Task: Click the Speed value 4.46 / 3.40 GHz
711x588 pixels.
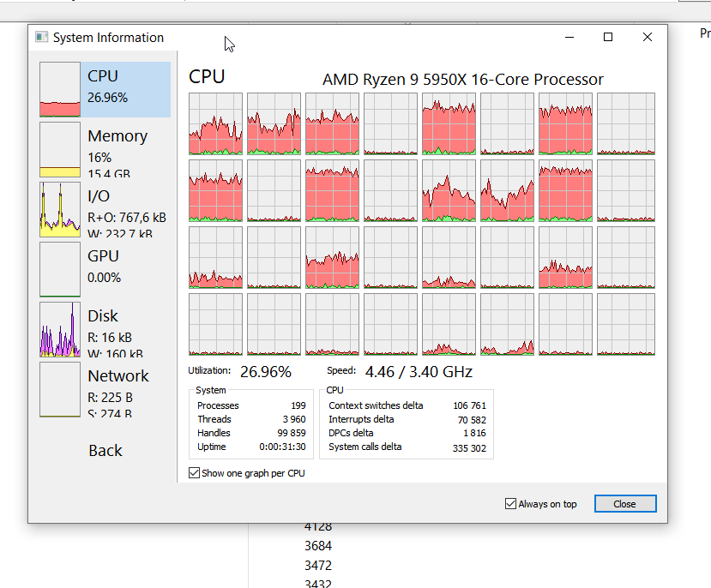Action: [419, 372]
